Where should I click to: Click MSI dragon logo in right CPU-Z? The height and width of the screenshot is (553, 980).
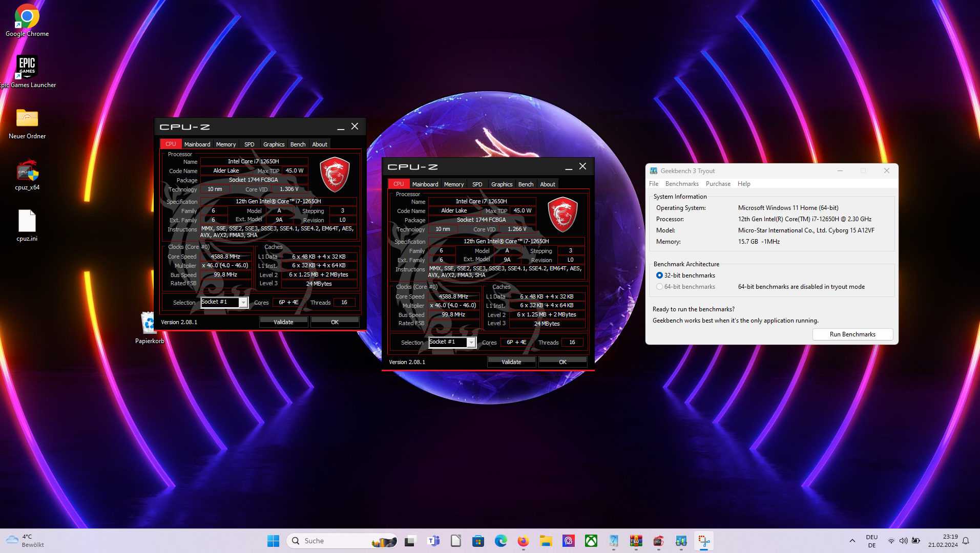[562, 215]
